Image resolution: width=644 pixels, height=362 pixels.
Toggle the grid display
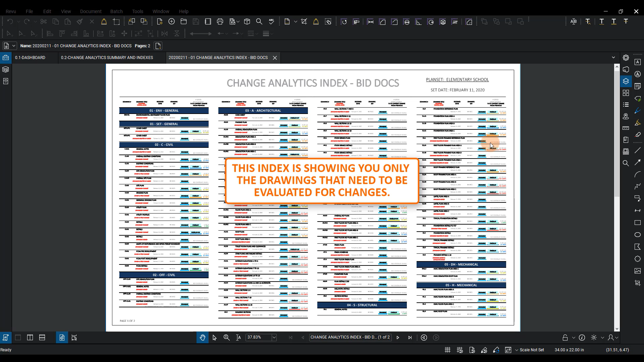point(447,350)
